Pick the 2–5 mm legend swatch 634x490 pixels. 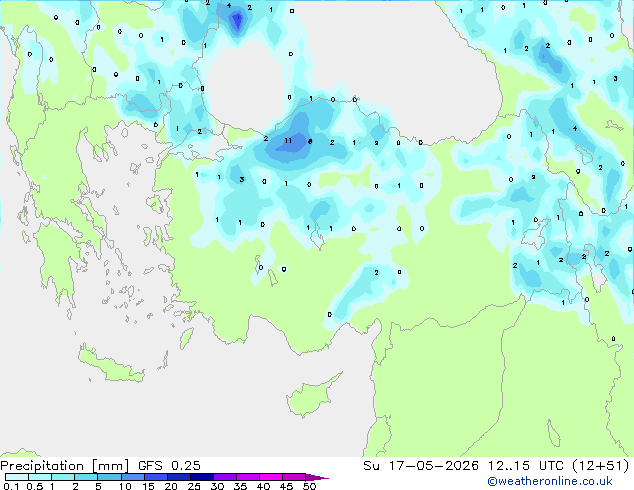86,477
